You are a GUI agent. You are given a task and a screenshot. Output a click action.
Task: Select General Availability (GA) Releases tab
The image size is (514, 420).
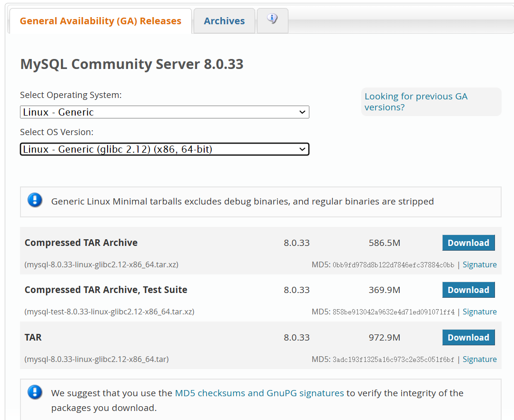100,21
